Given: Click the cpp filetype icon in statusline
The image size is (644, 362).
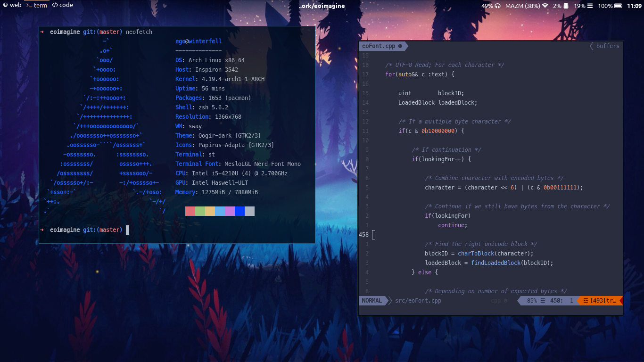Looking at the screenshot, I should (x=505, y=301).
